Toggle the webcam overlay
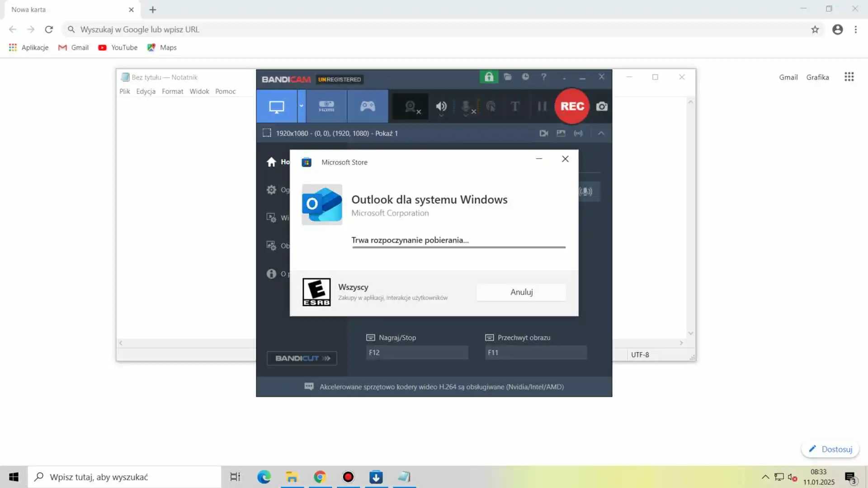This screenshot has width=868, height=488. [410, 107]
